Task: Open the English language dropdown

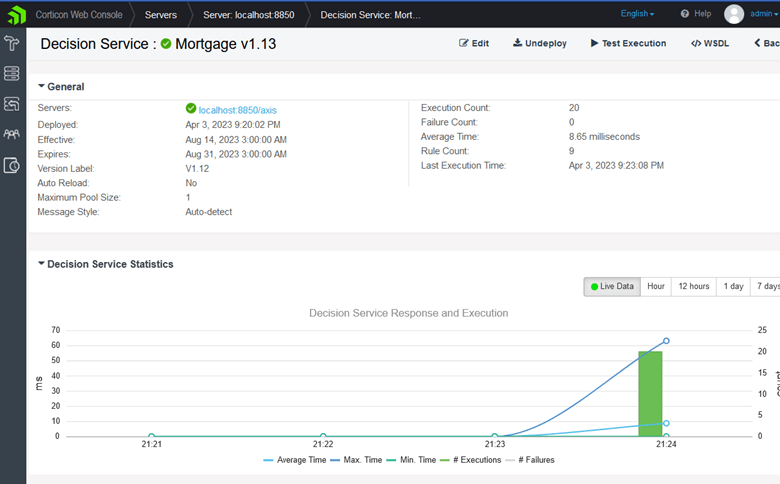Action: [637, 14]
